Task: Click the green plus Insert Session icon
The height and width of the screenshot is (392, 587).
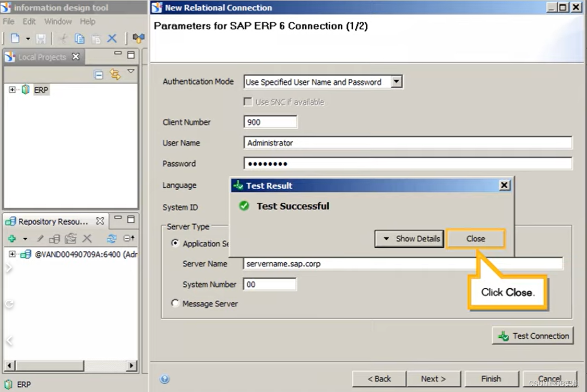Action: pyautogui.click(x=12, y=238)
